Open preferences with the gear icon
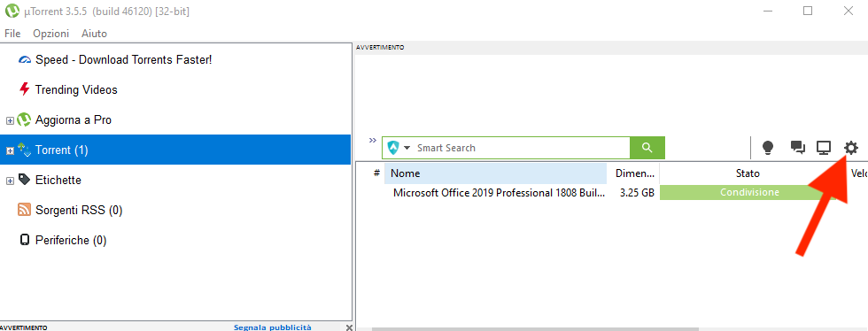 (851, 148)
